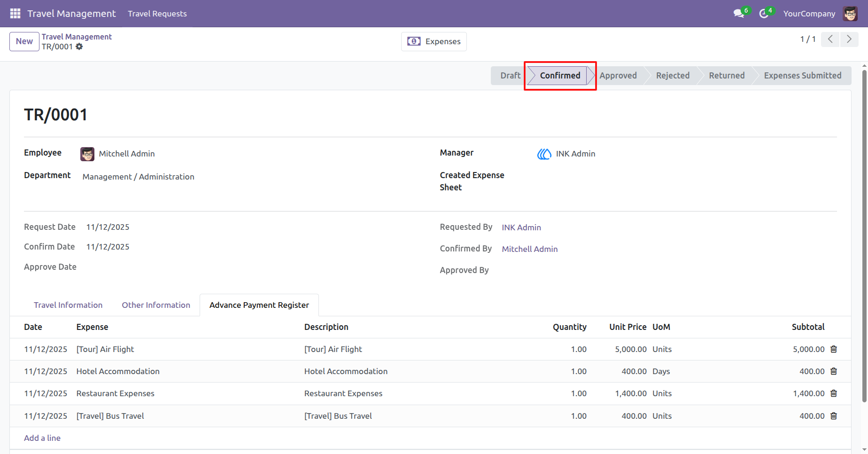Open the Employee field Mitchell Admin
This screenshot has height=454, width=868.
coord(127,154)
